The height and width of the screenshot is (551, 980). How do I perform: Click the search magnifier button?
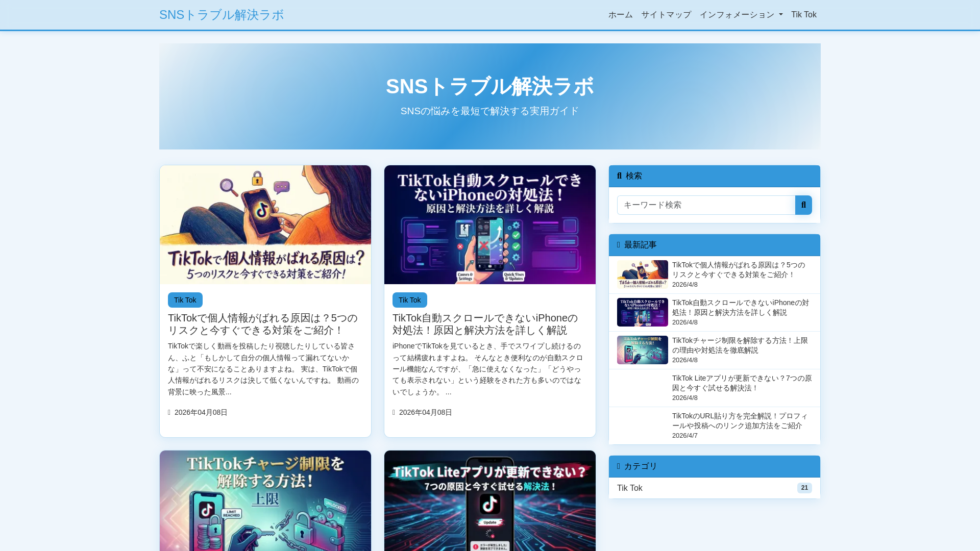coord(803,205)
